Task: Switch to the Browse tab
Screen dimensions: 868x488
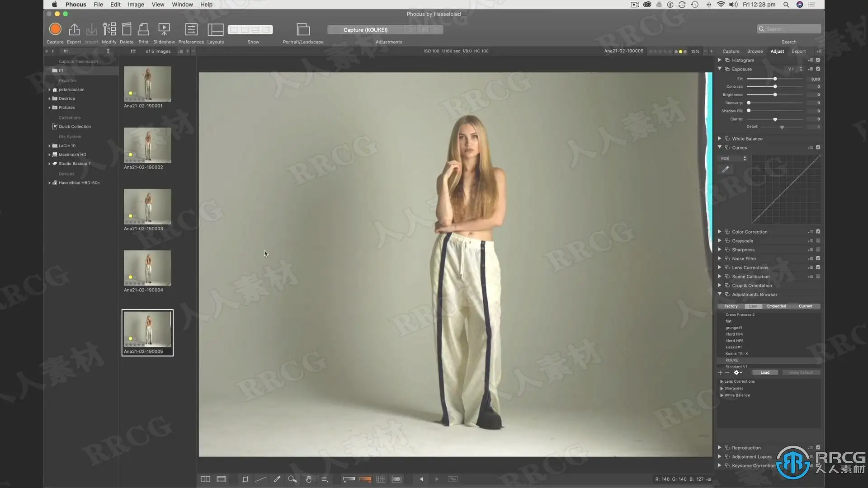Action: 755,51
